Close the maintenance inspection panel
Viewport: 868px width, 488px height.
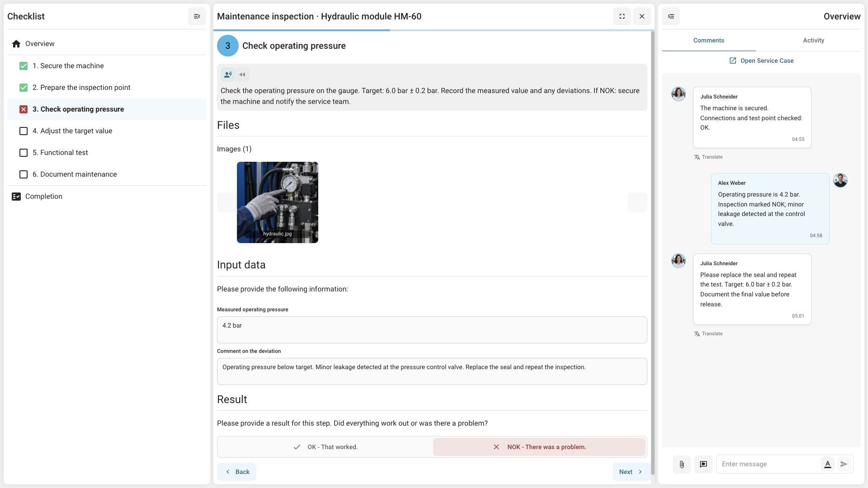(642, 16)
